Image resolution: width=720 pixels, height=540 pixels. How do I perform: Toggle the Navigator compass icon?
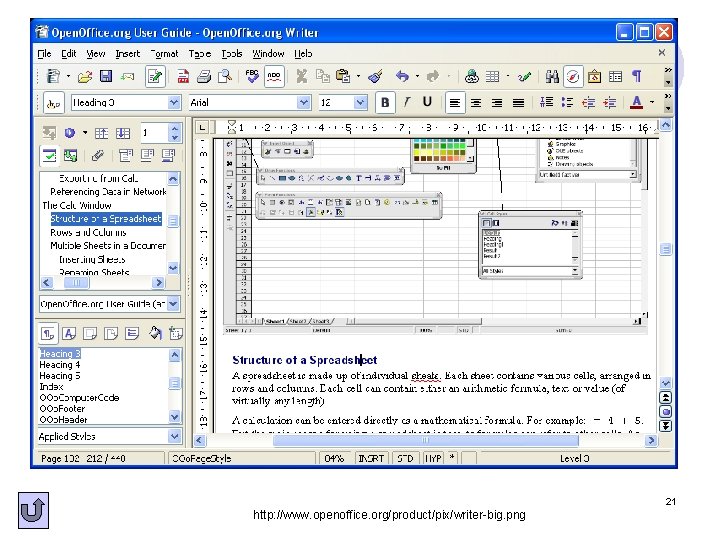click(573, 76)
